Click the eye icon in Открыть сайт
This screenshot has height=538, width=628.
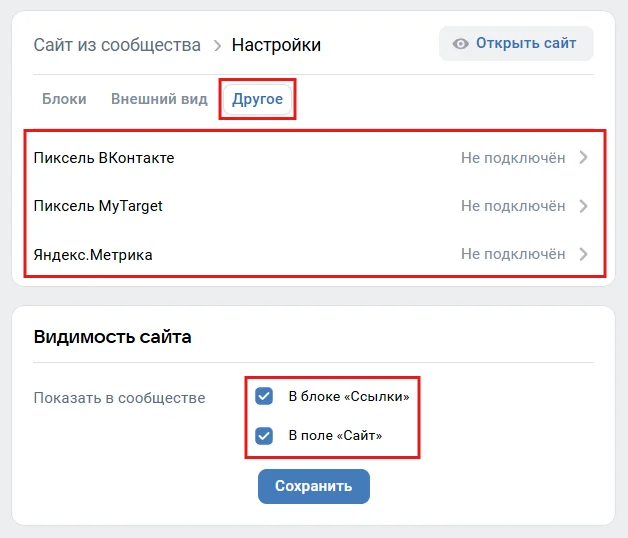point(461,44)
